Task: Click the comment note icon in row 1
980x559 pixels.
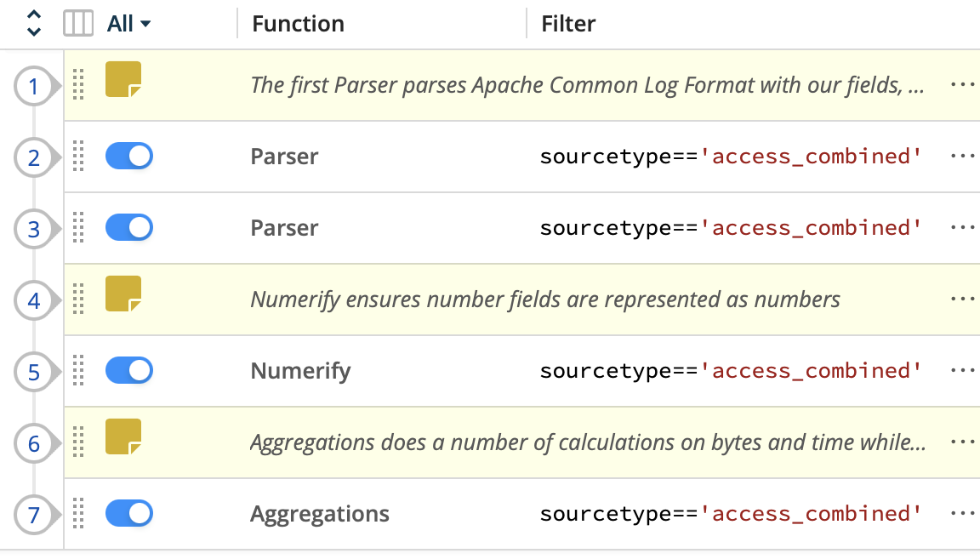Action: [x=123, y=79]
